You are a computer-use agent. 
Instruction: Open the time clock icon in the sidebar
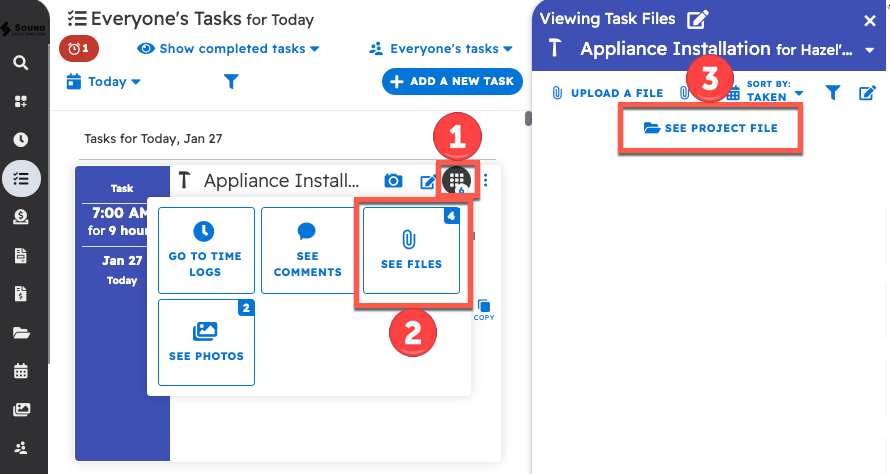21,140
